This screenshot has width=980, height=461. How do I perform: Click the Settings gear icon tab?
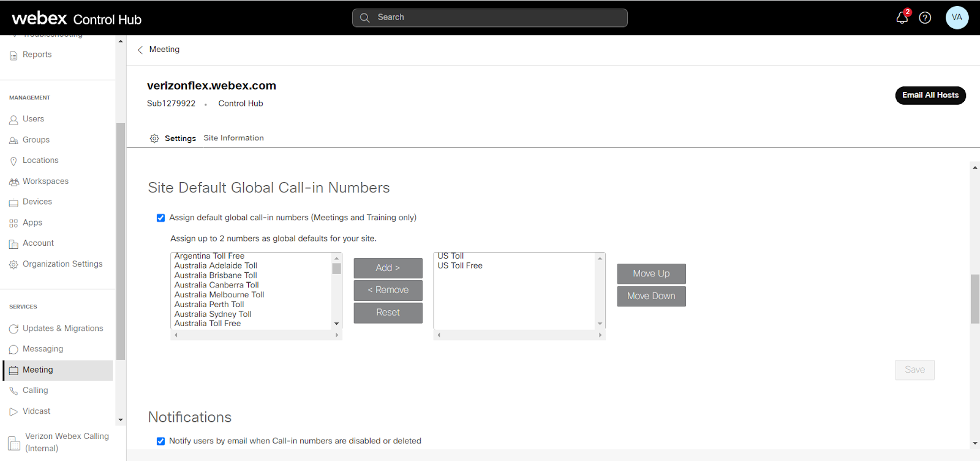pos(154,139)
